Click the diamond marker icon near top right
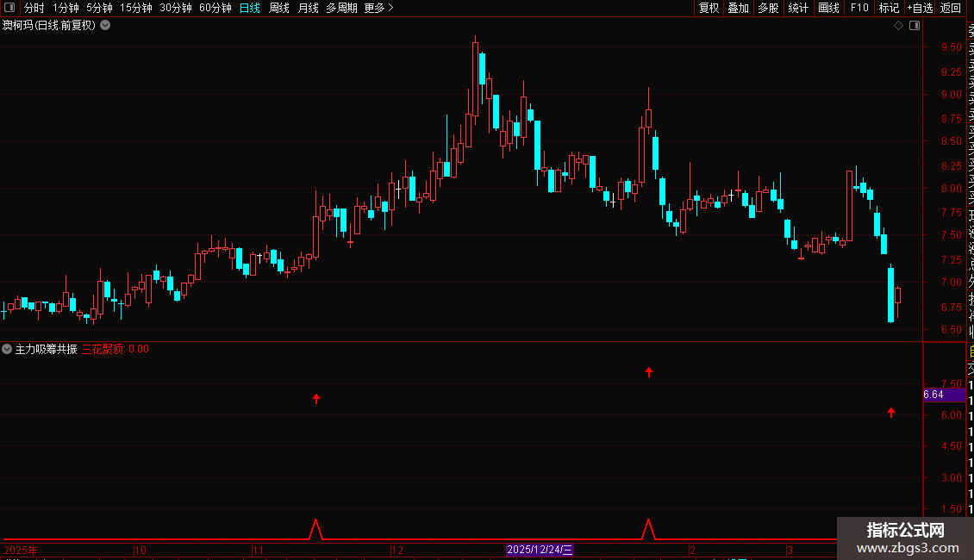The image size is (974, 560). [x=898, y=26]
